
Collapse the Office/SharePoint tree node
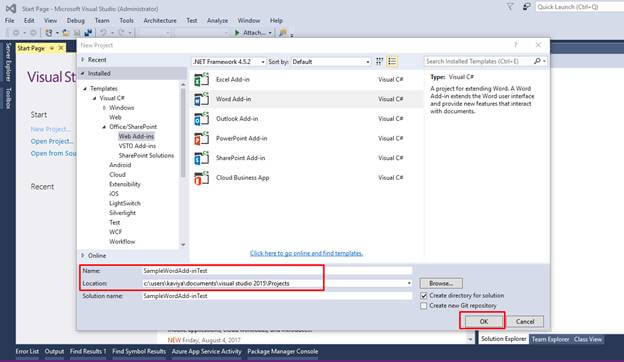104,127
